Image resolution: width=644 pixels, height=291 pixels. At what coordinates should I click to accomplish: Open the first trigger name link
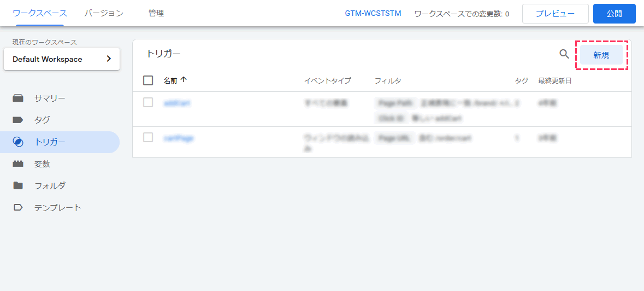click(x=177, y=103)
